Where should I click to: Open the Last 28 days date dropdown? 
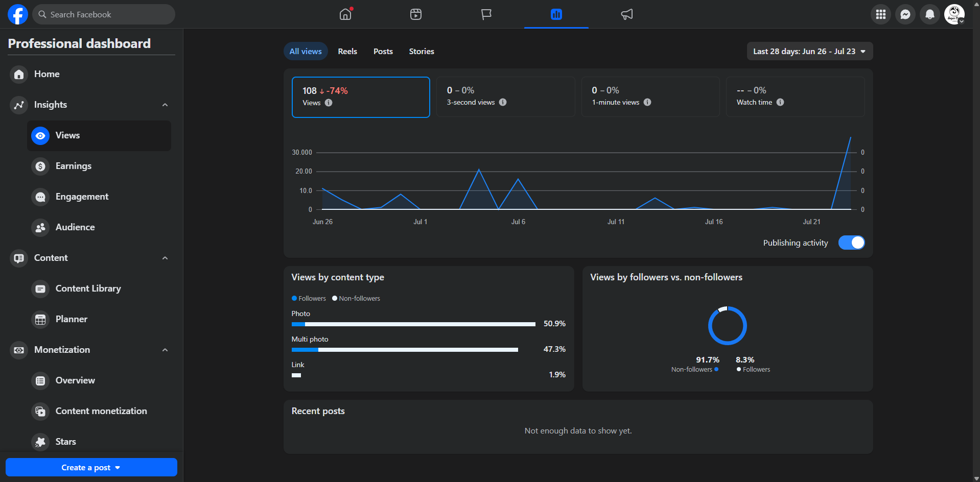pyautogui.click(x=810, y=51)
